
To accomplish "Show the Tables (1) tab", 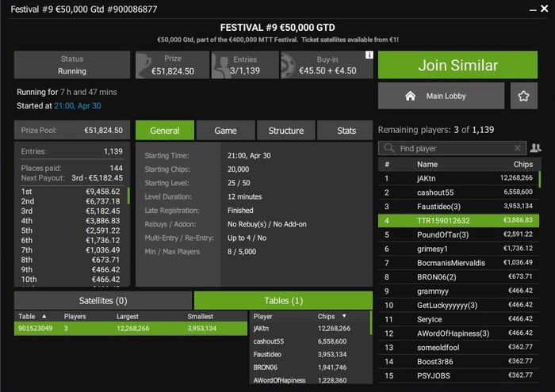I will 283,300.
